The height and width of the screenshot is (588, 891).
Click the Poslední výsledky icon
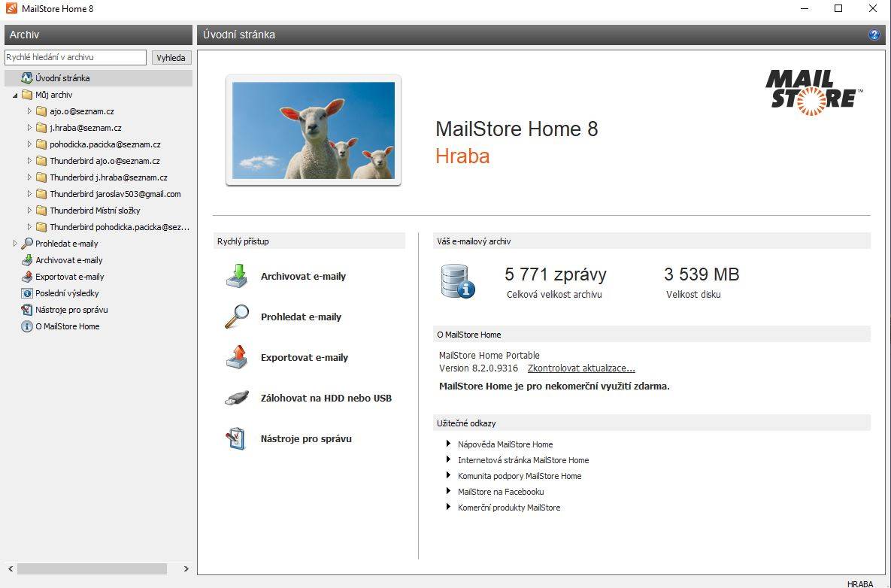tap(27, 293)
